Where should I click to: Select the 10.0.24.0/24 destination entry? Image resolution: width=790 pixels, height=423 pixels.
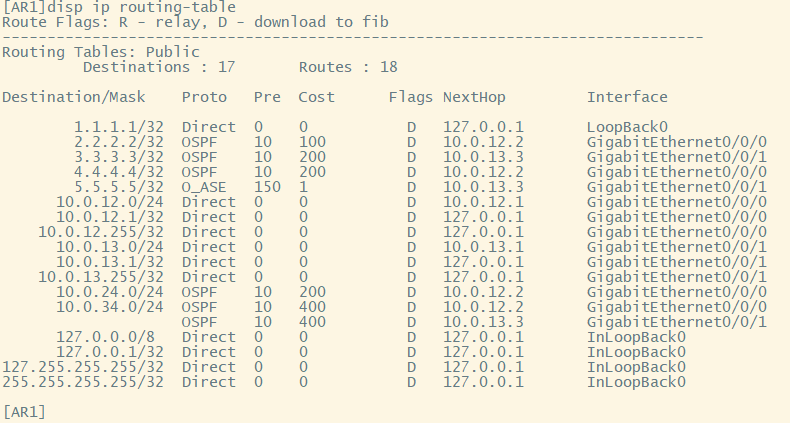(x=110, y=292)
